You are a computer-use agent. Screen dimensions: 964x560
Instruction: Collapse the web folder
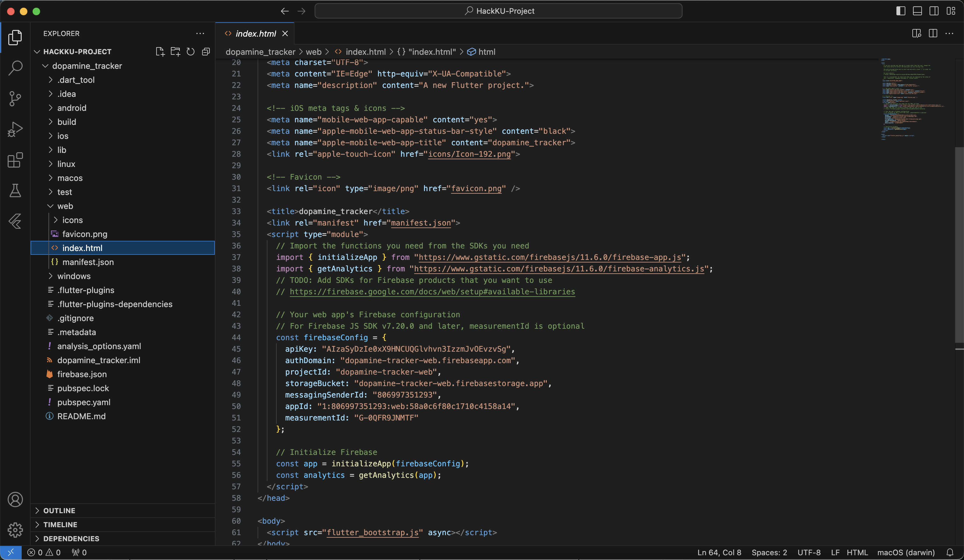pos(65,206)
